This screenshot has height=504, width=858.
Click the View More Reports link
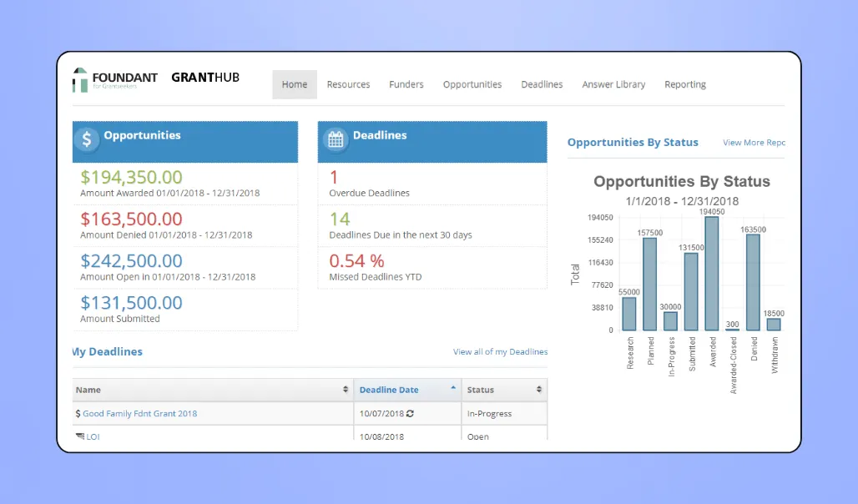(x=752, y=142)
